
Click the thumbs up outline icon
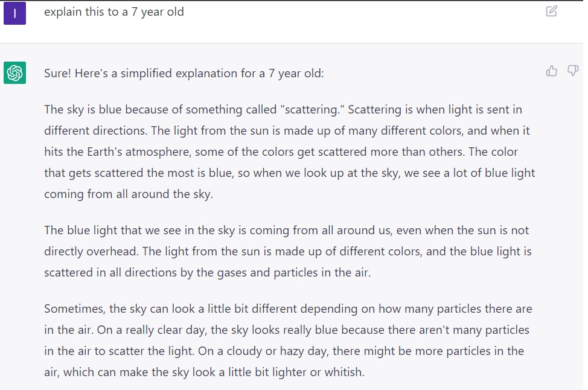tap(551, 71)
